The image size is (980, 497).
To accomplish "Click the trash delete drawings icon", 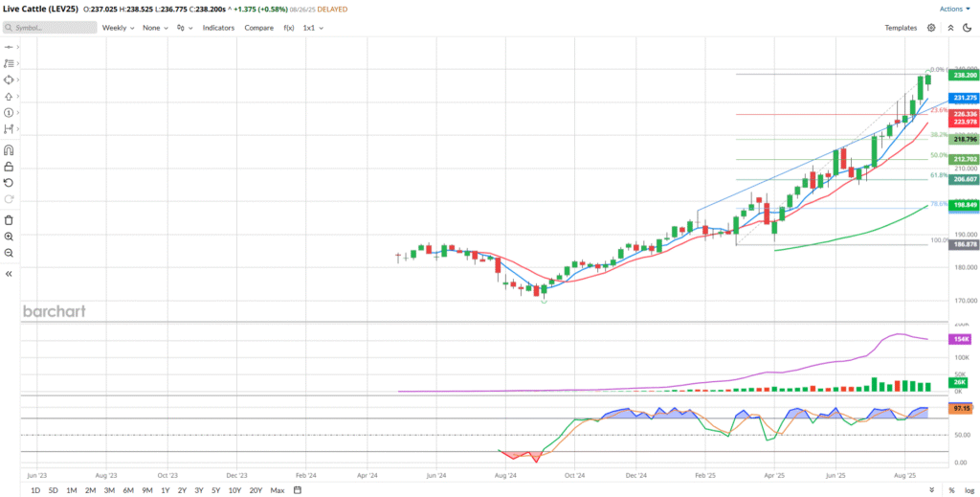I will (9, 219).
